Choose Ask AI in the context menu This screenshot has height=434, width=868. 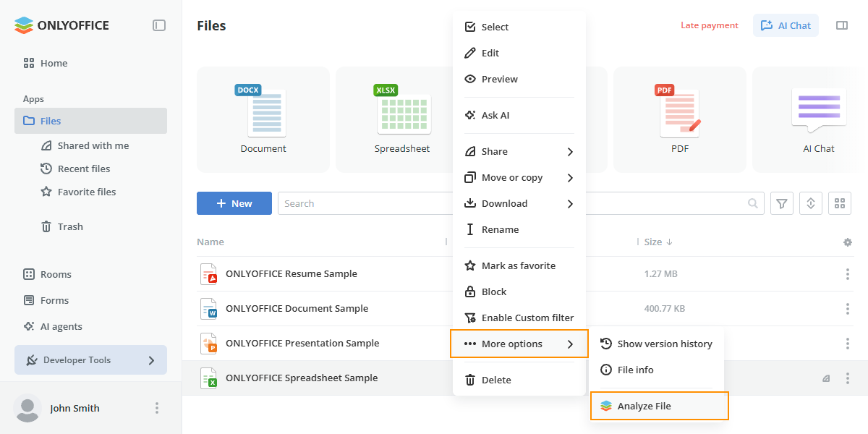pos(519,115)
